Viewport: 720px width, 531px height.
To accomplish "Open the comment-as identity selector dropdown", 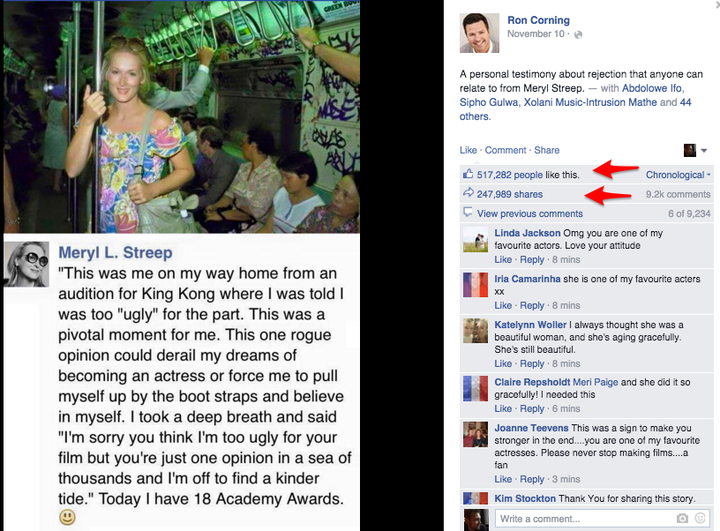I will pos(696,150).
